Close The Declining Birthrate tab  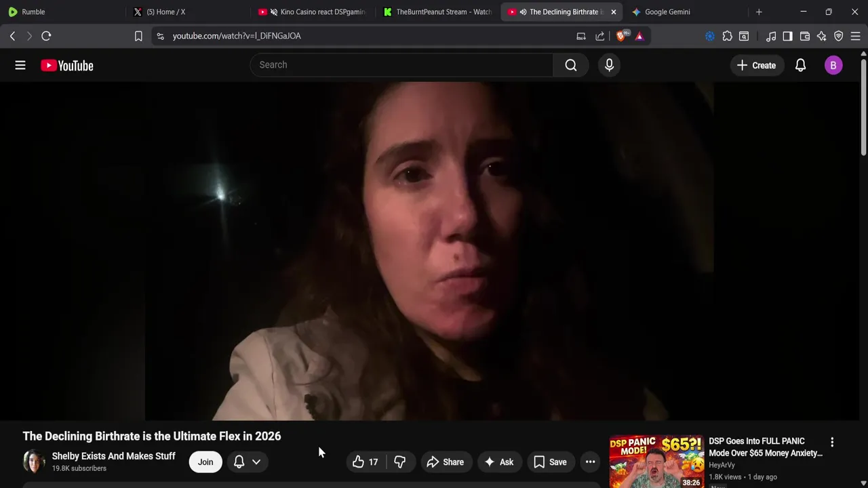(613, 12)
